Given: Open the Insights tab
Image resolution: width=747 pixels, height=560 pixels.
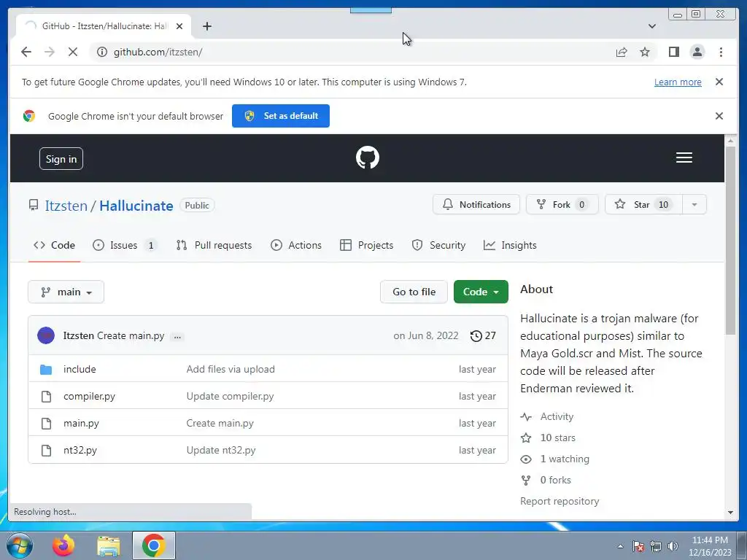Looking at the screenshot, I should pyautogui.click(x=510, y=245).
